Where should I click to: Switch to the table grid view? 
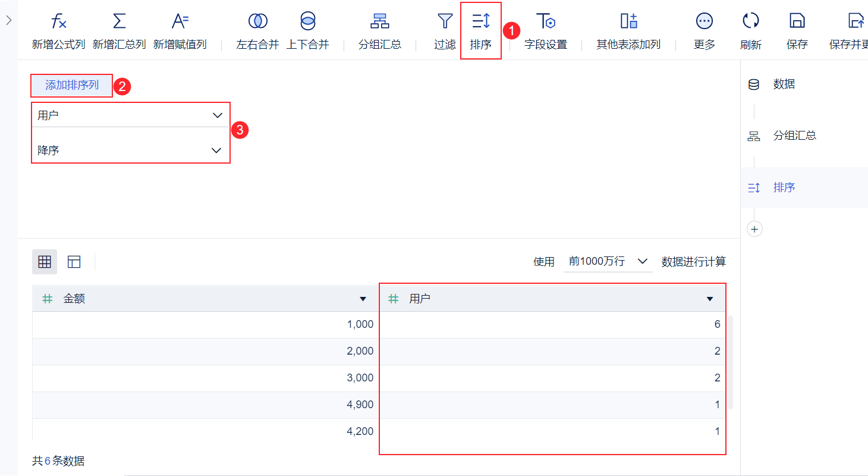tap(45, 262)
